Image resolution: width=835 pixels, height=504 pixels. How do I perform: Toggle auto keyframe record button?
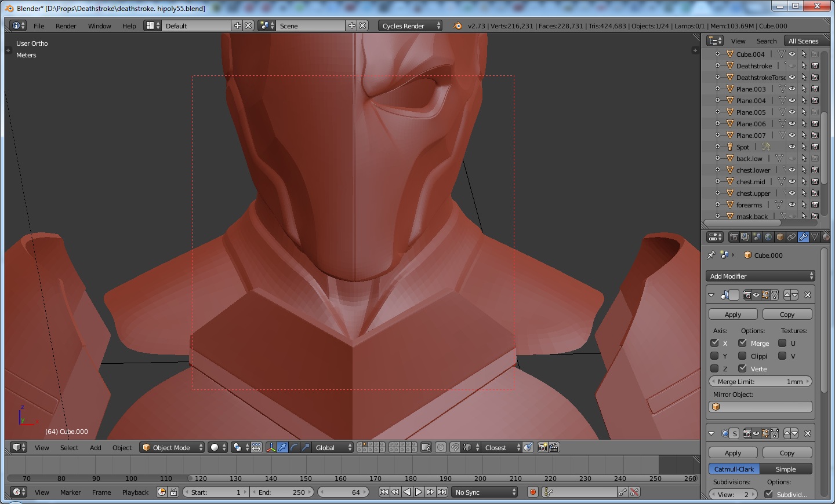pyautogui.click(x=533, y=492)
